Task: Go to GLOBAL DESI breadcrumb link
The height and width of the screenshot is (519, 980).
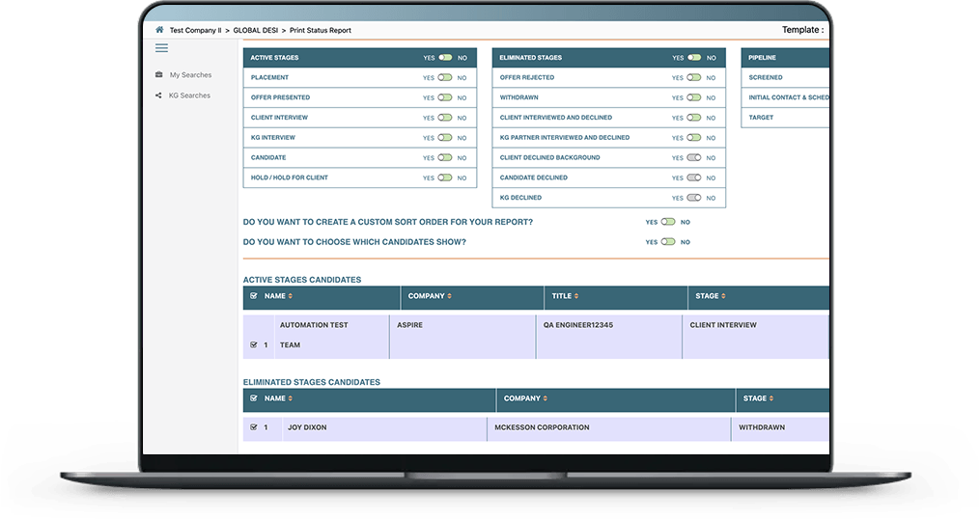Action: [x=256, y=30]
